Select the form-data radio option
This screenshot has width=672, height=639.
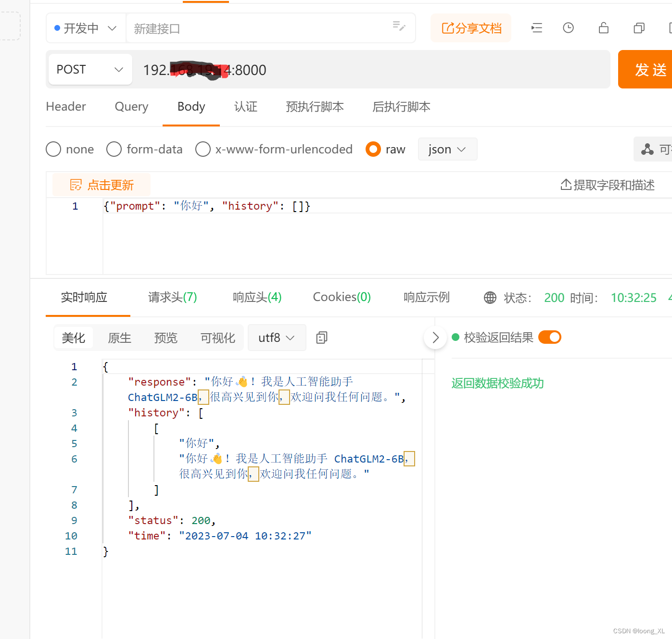coord(114,149)
